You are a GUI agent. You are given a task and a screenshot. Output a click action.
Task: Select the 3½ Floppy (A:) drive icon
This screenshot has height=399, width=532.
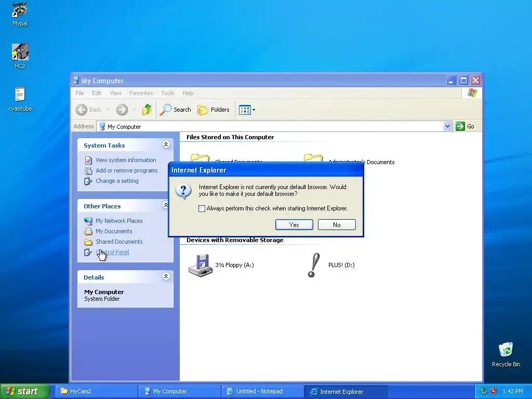[x=200, y=265]
